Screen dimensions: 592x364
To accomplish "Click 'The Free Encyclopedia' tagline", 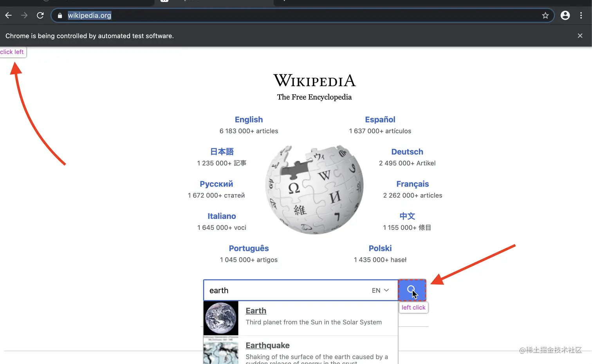I will [x=314, y=97].
